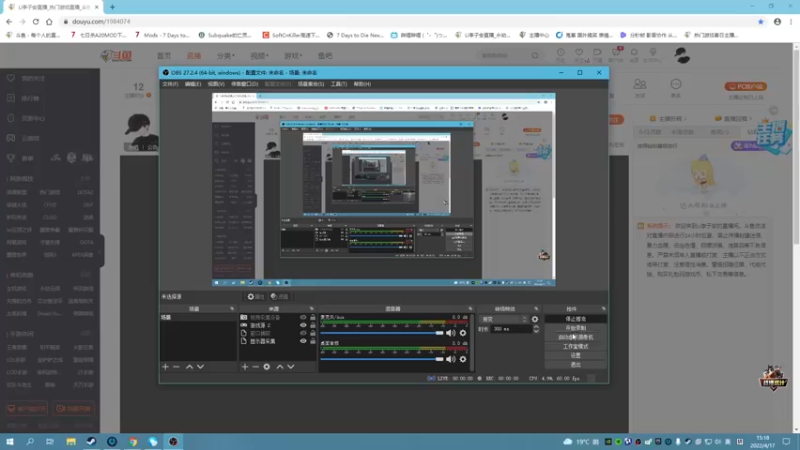Mute the microphone/Aux speaker icon

pos(451,333)
